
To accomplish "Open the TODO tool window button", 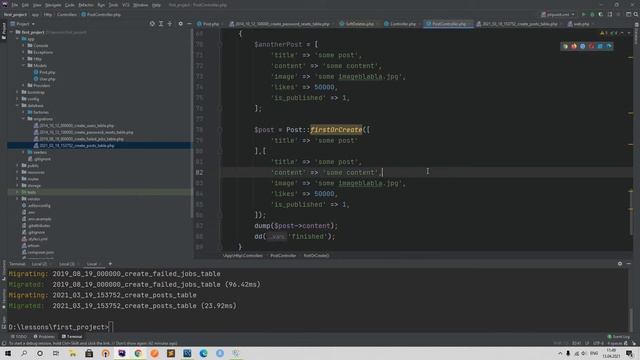I will click(18, 337).
